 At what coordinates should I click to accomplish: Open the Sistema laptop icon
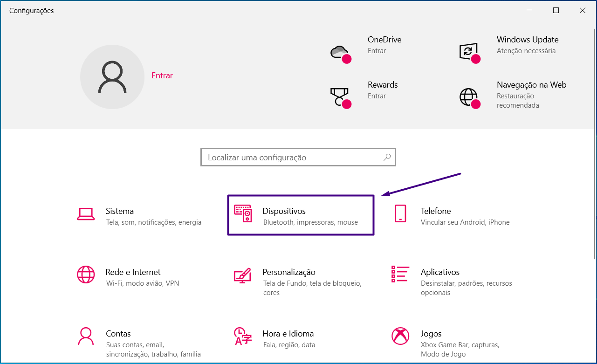pos(86,214)
